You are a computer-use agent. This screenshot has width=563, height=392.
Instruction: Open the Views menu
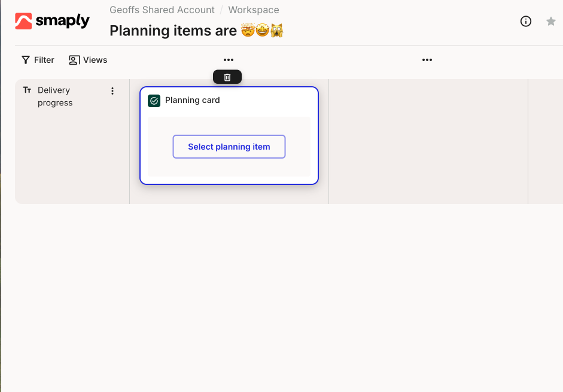pyautogui.click(x=88, y=60)
